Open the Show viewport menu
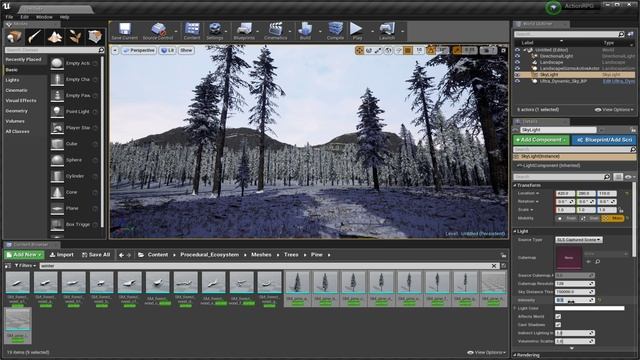The width and height of the screenshot is (640, 360). click(186, 50)
